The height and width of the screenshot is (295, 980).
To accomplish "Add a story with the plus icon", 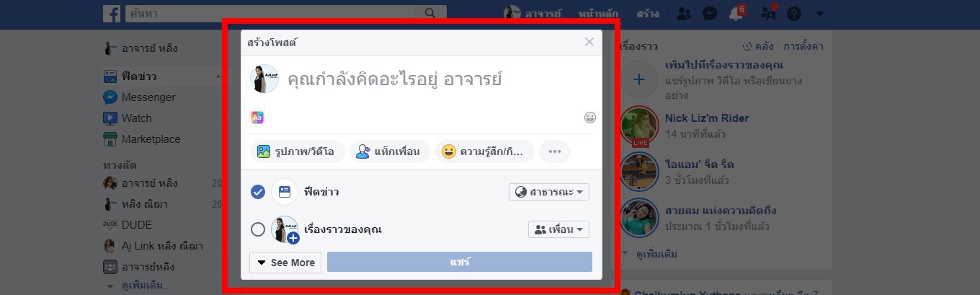I will (638, 79).
